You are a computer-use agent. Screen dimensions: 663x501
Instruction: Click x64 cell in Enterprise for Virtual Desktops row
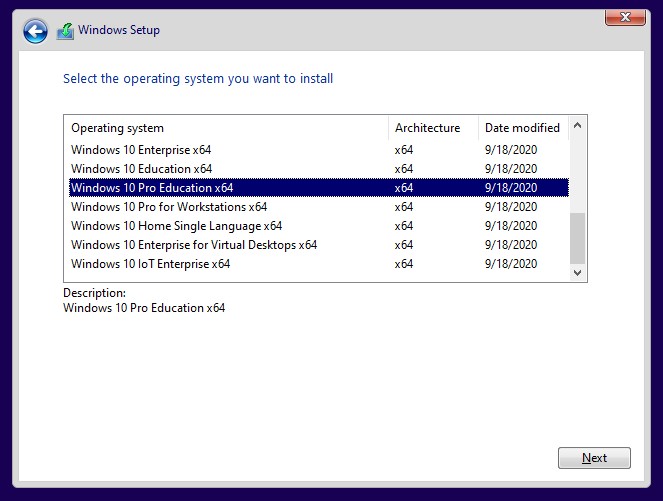point(404,245)
